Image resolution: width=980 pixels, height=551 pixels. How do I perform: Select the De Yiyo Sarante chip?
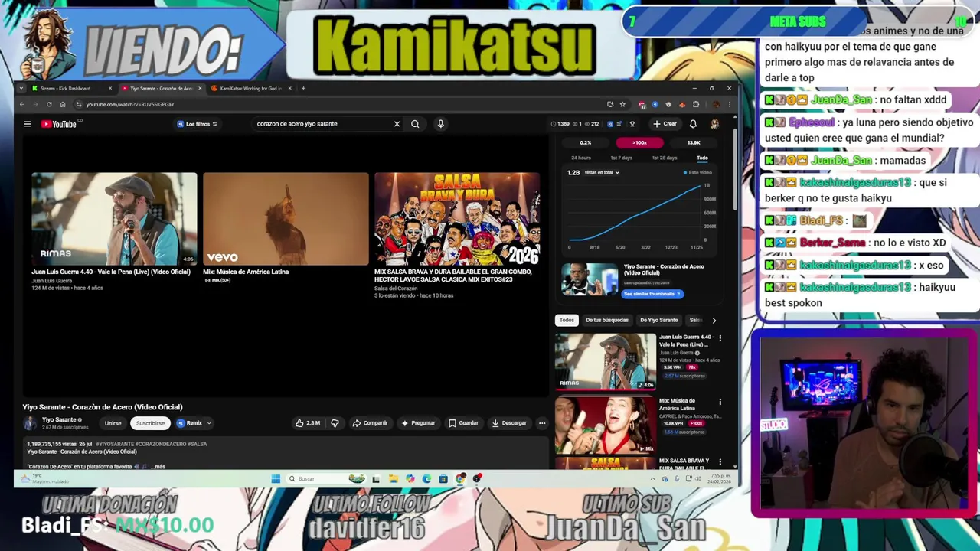(x=659, y=320)
